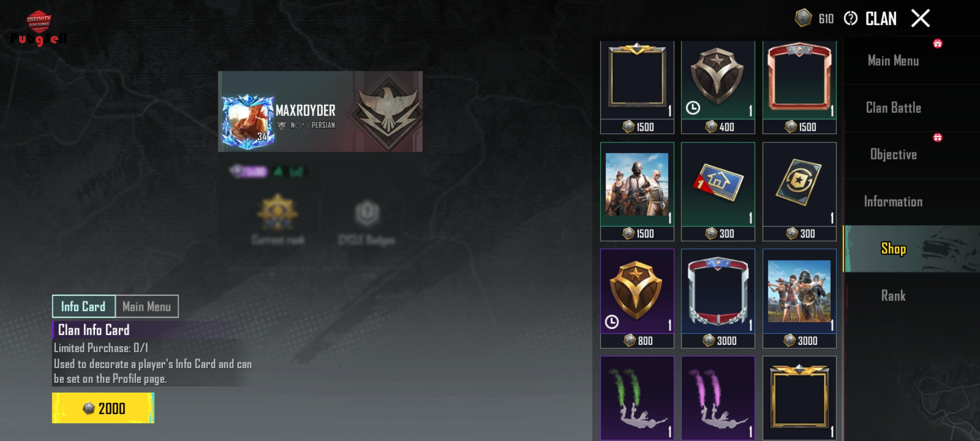Select the gold shield badge costing 800
The width and height of the screenshot is (980, 441).
coord(637,298)
